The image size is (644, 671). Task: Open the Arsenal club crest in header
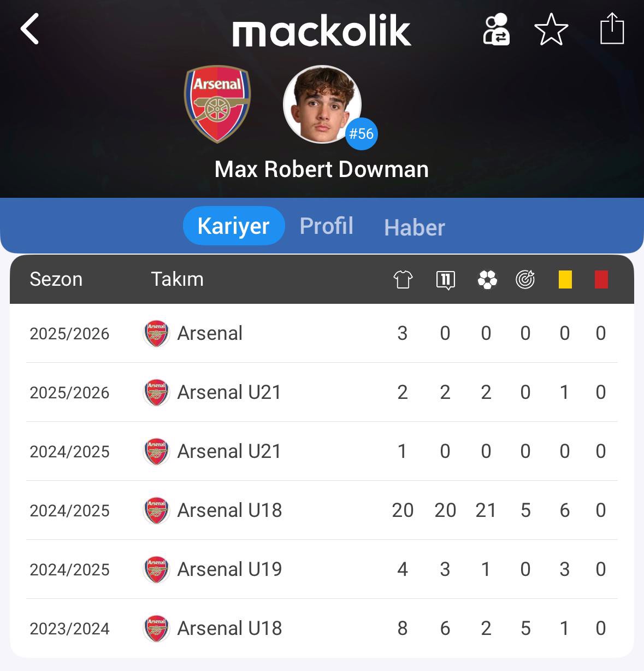[217, 104]
